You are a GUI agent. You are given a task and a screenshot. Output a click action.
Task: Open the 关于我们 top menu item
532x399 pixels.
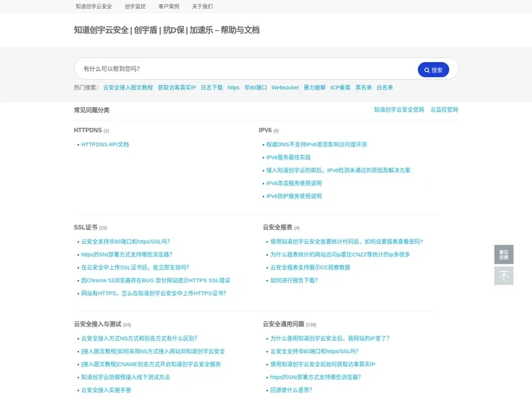(x=202, y=7)
